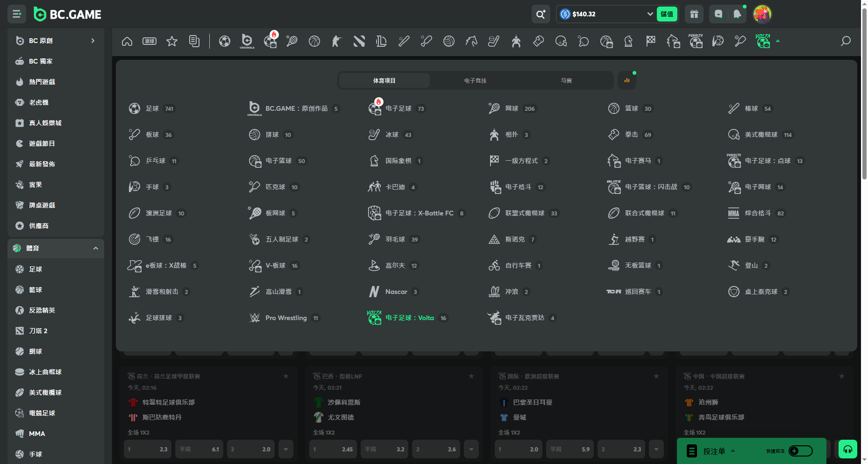Select the Dota 2 icon in sports bar
Viewport: 868px width, 464px height.
pos(359,41)
